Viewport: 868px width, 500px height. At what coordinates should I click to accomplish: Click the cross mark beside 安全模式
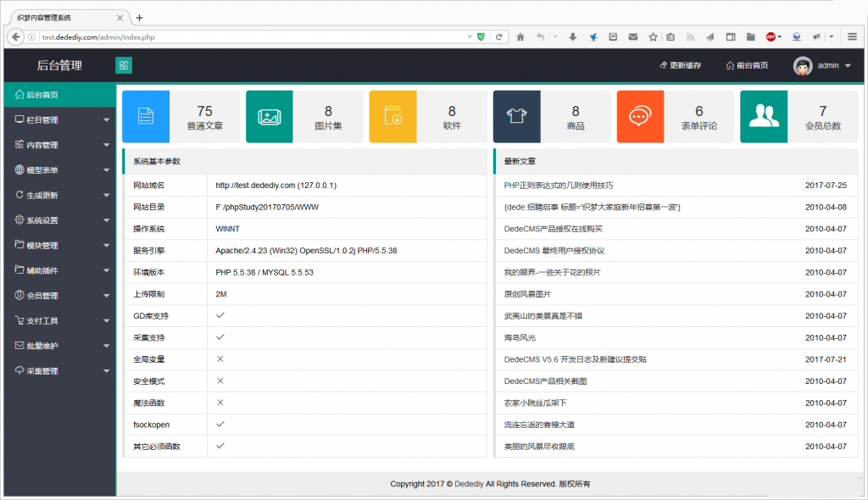pyautogui.click(x=219, y=381)
